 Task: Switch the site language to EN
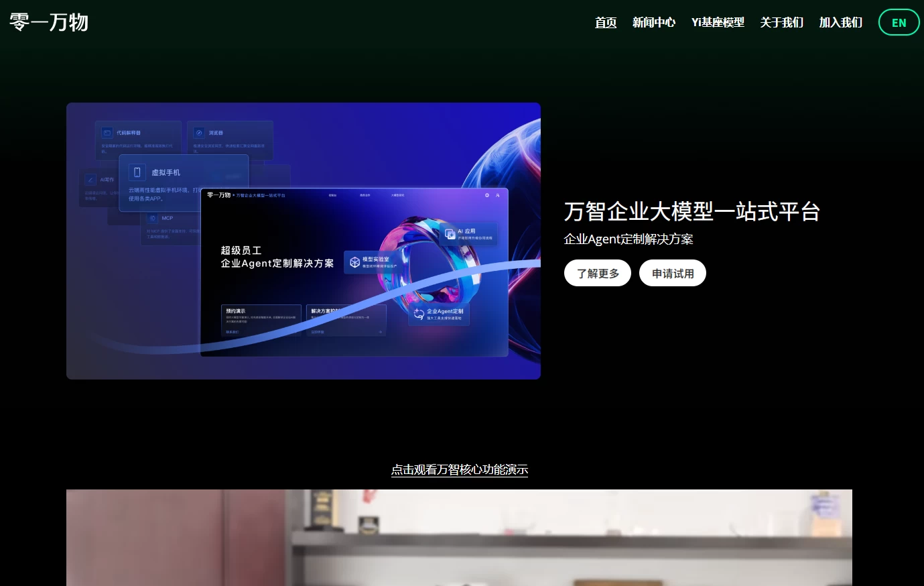[899, 22]
